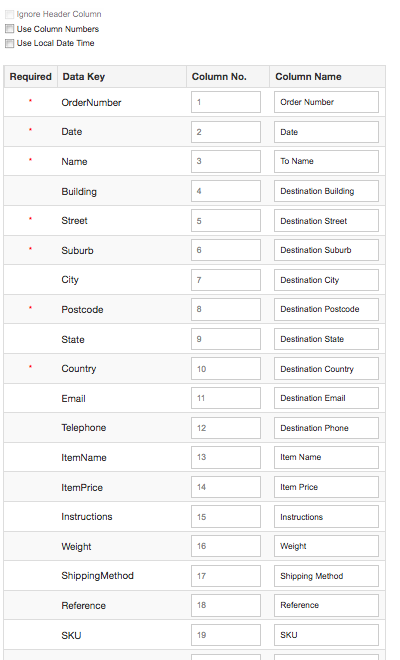Enable the Use Column Numbers checkbox
The image size is (400, 660).
pyautogui.click(x=9, y=29)
